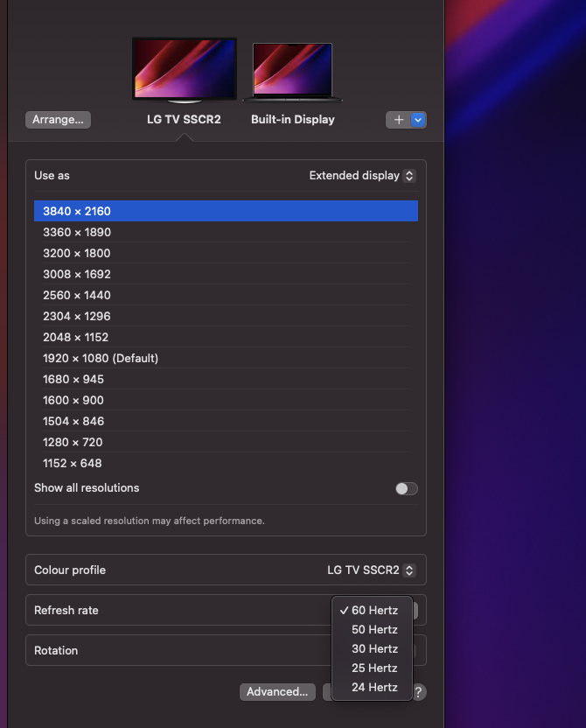
Task: Select the Built-in Display thumbnail
Action: 292,70
